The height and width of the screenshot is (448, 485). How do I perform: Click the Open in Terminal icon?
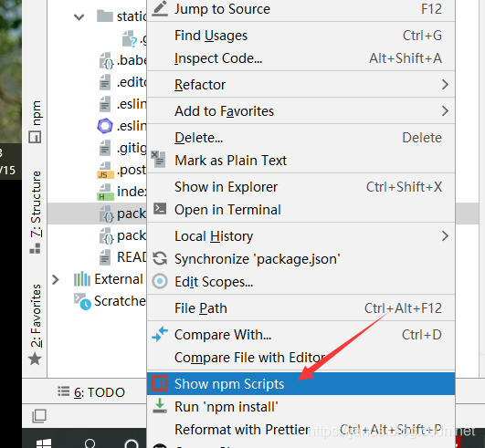(x=160, y=209)
